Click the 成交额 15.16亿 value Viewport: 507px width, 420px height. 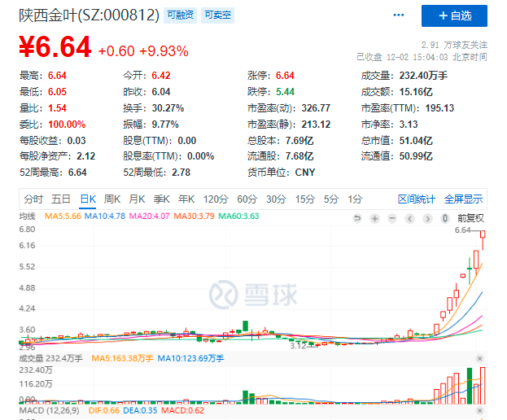pyautogui.click(x=416, y=92)
